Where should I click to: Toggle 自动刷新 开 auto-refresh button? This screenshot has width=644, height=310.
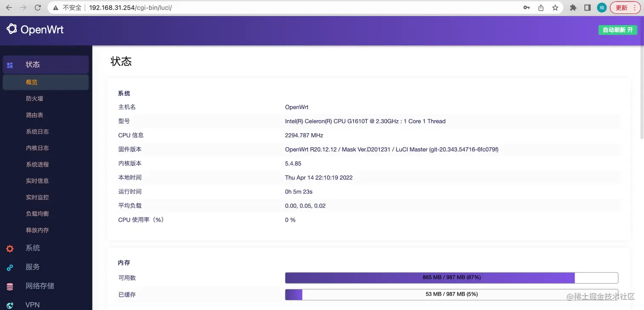coord(618,30)
